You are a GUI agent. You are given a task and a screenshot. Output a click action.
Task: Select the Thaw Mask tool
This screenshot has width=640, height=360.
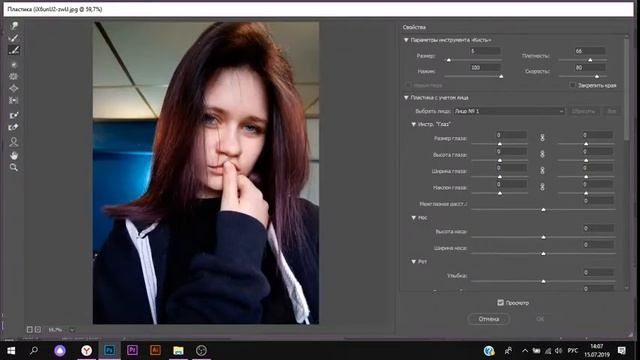[x=14, y=127]
